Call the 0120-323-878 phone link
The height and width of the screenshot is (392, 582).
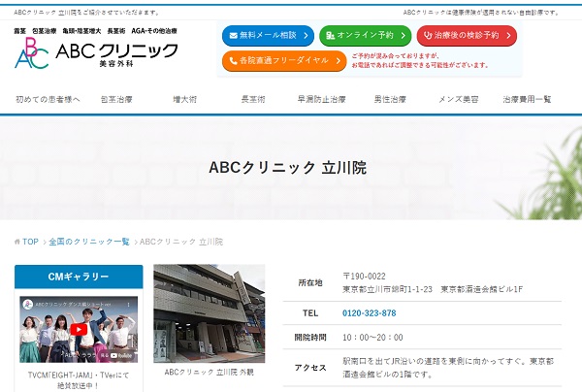click(370, 313)
